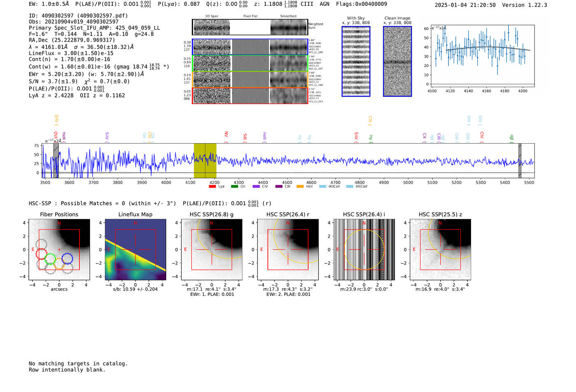Click the 'z: 1.1808' header value
The width and height of the screenshot is (576, 392).
[x=276, y=4]
